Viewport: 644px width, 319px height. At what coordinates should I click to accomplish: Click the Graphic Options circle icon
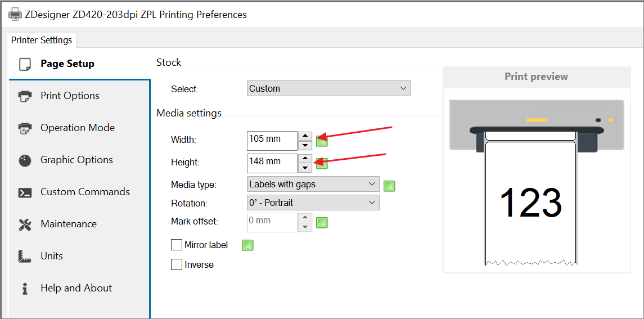pyautogui.click(x=25, y=160)
